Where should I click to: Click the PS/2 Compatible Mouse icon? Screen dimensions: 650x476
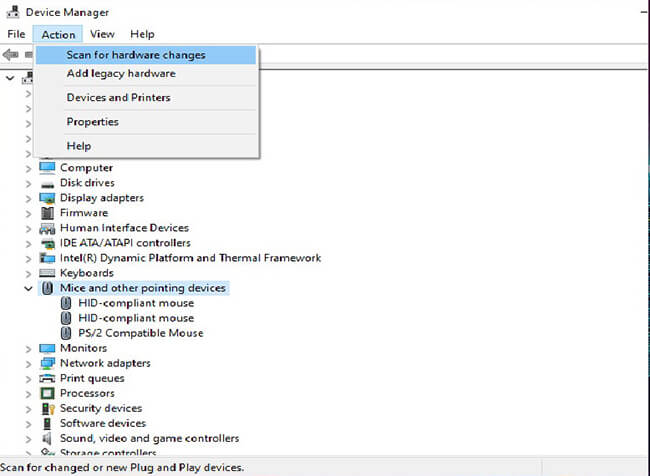pos(66,333)
